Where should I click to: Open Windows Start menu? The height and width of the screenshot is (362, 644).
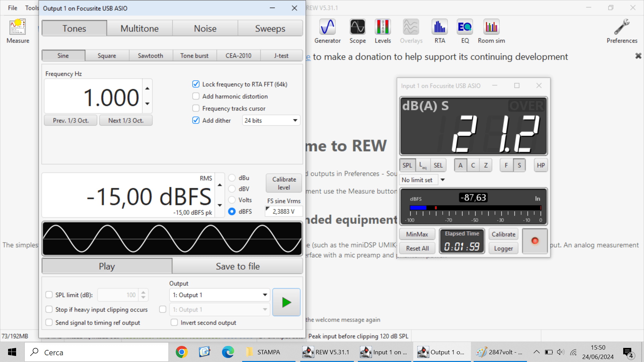[12, 352]
